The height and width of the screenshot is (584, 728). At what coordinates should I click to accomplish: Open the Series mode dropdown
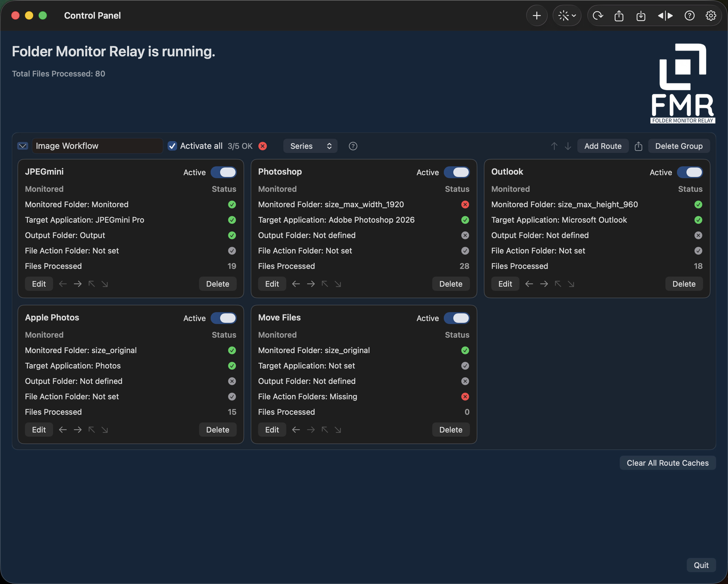tap(310, 146)
